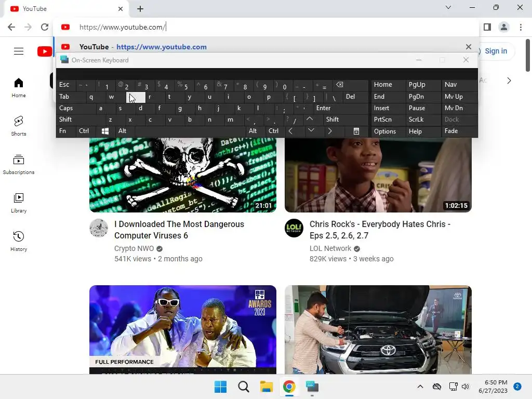Remove the YouTube suggestion from the address dropdown

[x=468, y=47]
